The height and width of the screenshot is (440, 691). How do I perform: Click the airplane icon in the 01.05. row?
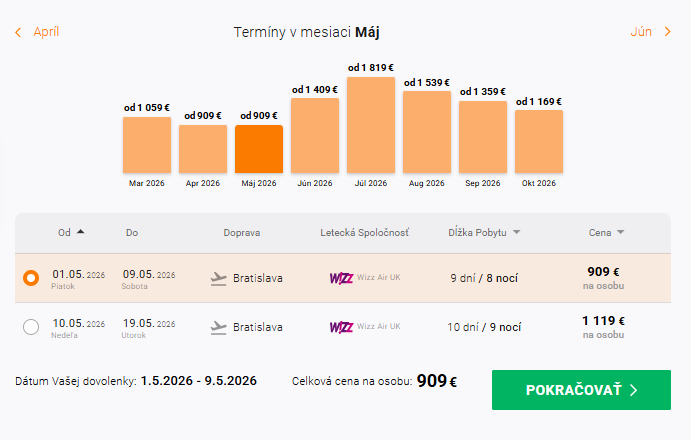click(x=219, y=278)
